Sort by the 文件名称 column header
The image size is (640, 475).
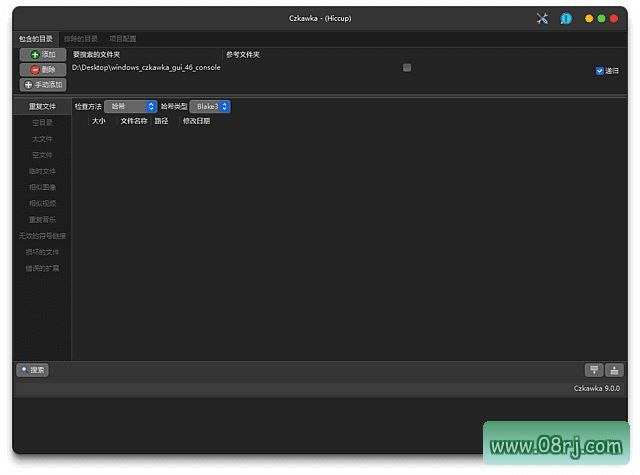133,121
